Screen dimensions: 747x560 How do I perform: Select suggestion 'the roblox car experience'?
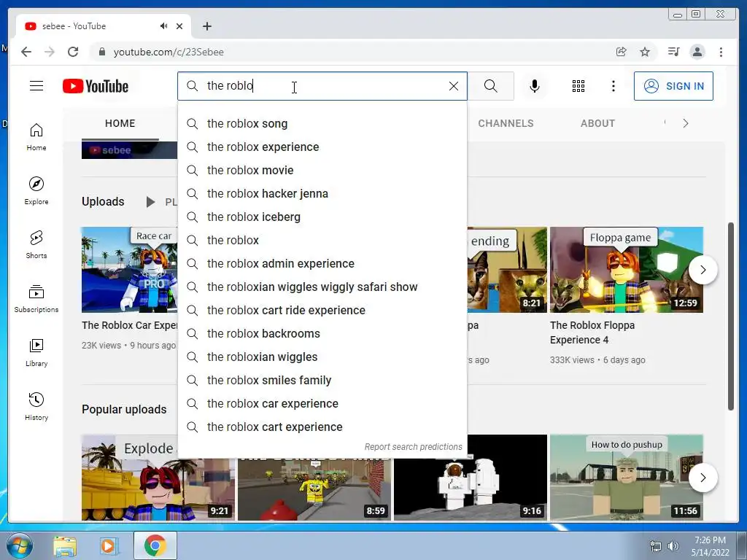pos(322,404)
